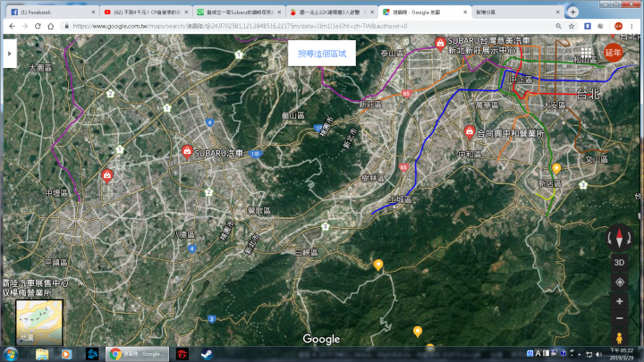Open the taskbar clock showing 05:22
This screenshot has height=362, width=644.
coord(622,354)
